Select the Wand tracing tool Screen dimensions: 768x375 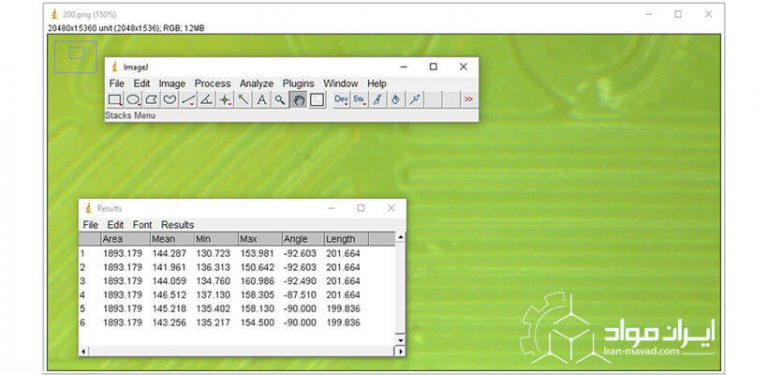[x=243, y=100]
